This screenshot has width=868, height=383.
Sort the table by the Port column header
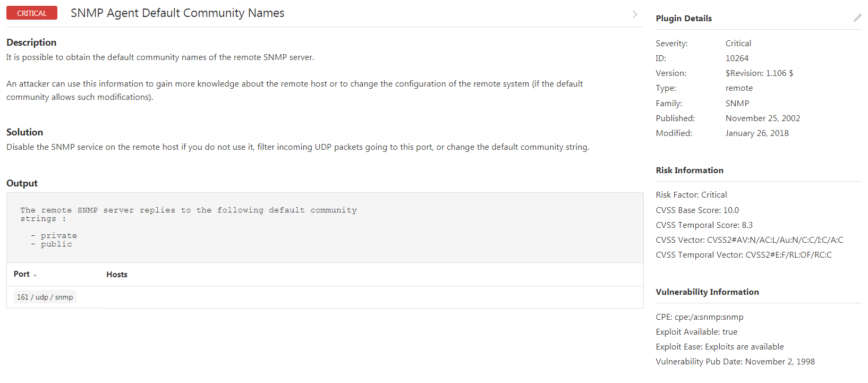click(x=22, y=274)
